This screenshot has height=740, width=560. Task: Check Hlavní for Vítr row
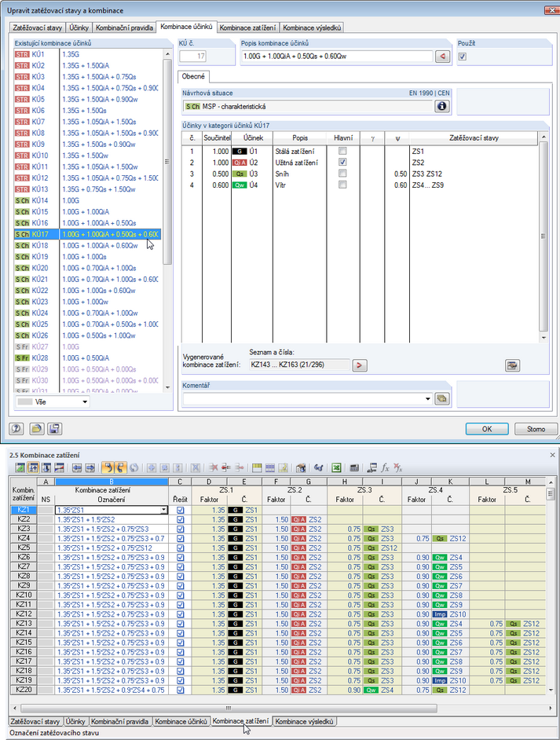pos(343,185)
